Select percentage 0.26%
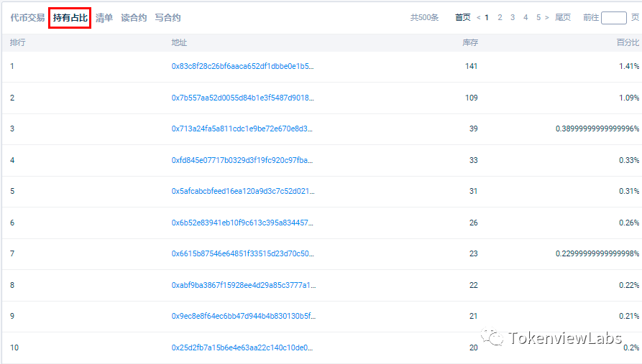Viewport: 642px width, 364px height. point(629,223)
